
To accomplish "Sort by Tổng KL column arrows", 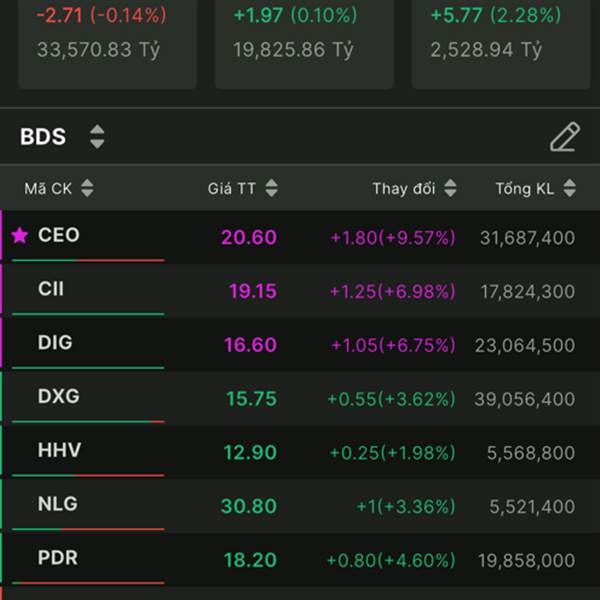I will coord(570,188).
